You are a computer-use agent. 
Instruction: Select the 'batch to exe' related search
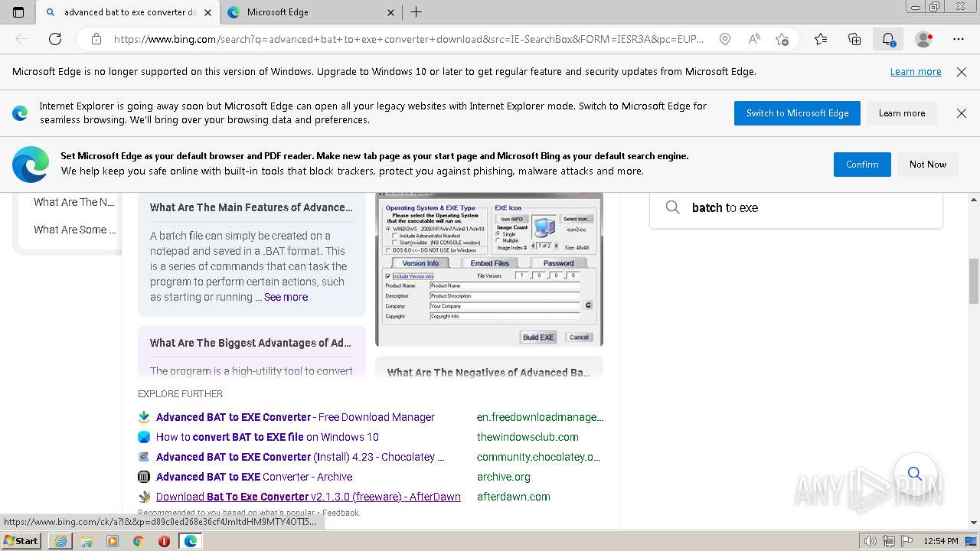click(x=796, y=207)
